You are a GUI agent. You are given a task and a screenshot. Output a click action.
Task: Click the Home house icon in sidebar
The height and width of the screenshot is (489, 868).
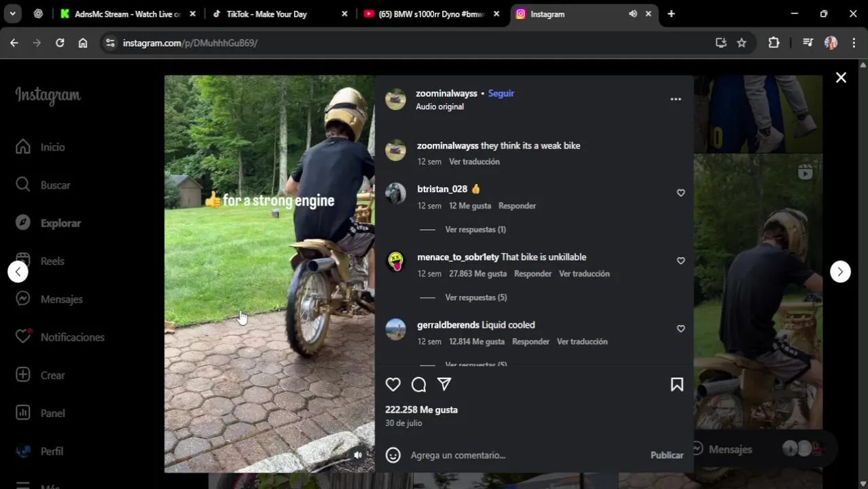click(x=23, y=147)
